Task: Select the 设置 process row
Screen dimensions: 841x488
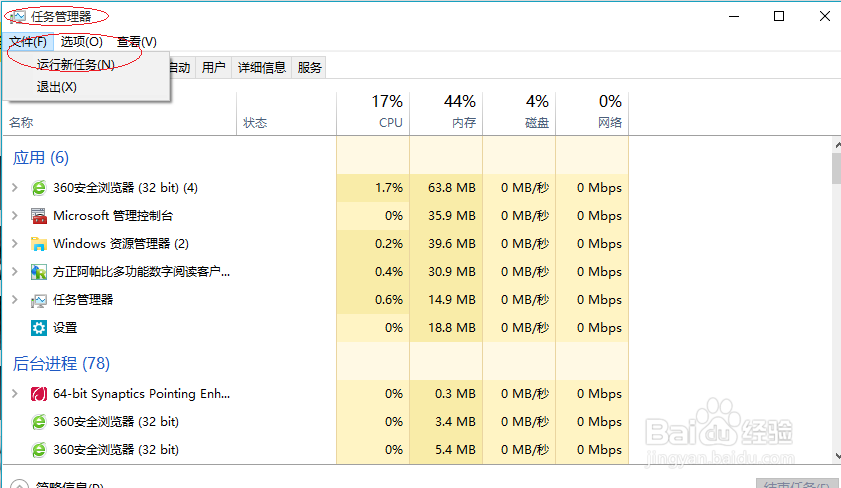Action: click(x=315, y=328)
